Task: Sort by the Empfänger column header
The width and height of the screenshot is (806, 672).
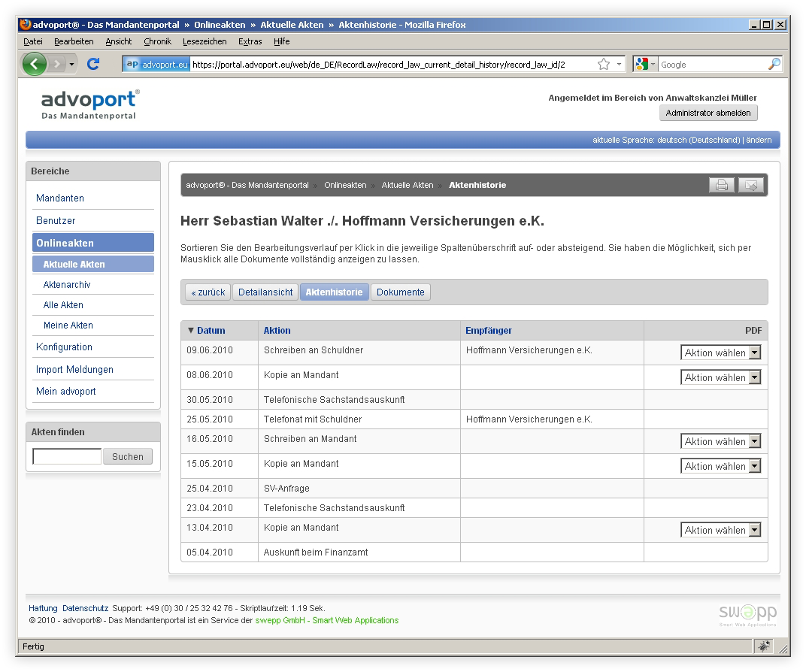Action: coord(488,330)
